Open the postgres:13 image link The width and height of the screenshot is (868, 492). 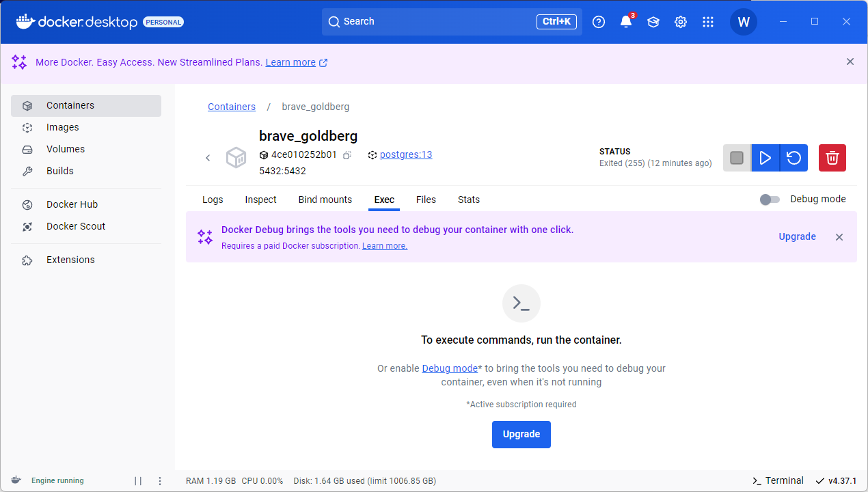click(x=406, y=154)
